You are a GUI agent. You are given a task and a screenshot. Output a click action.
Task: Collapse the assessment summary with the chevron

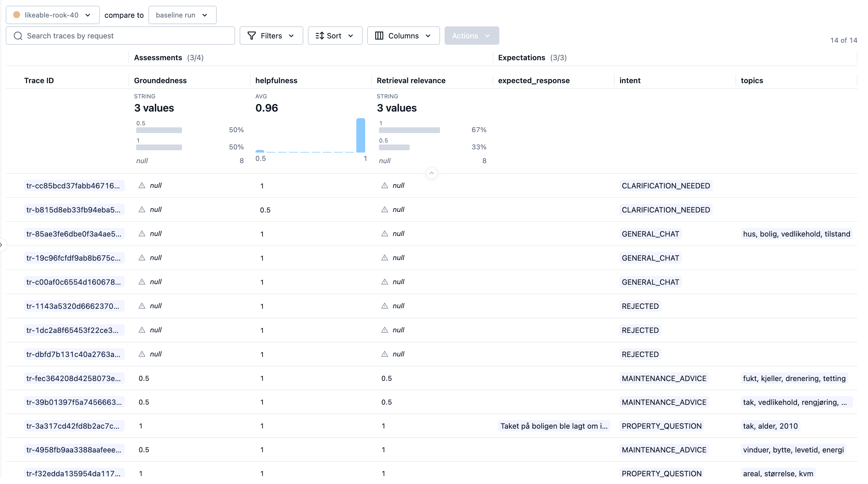432,173
